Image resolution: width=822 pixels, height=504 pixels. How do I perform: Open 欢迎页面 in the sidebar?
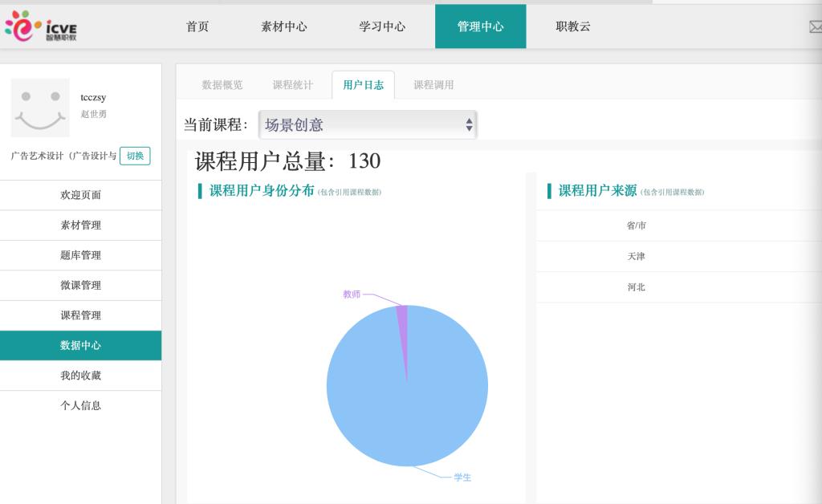coord(80,195)
